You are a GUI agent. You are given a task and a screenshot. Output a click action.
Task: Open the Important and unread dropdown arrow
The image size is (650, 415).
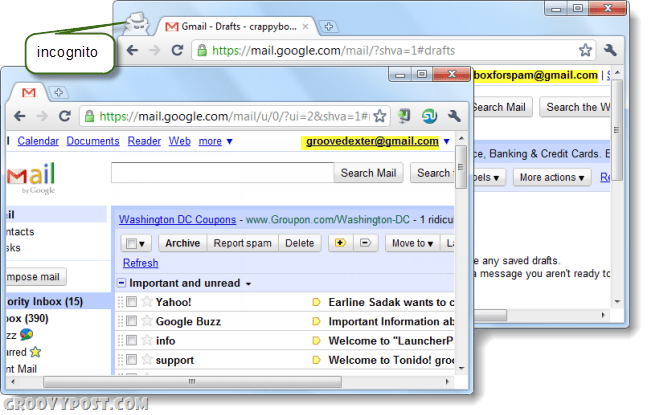tap(248, 284)
